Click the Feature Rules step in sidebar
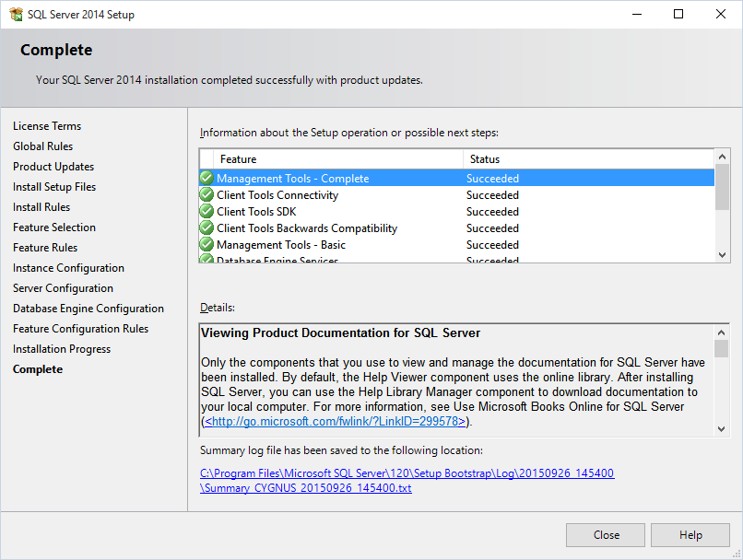This screenshot has height=560, width=743. click(x=45, y=248)
